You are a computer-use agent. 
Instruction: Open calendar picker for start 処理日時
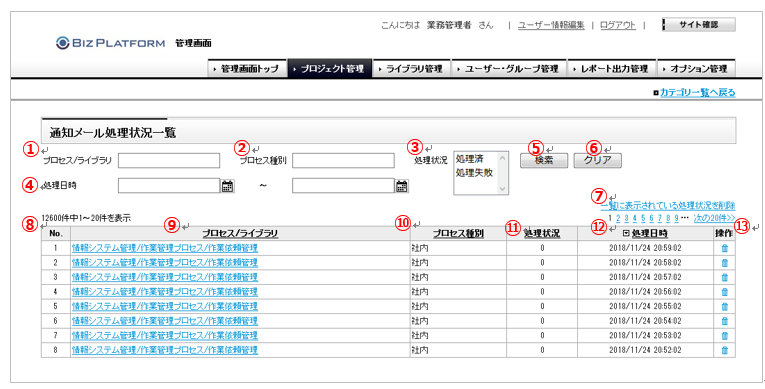(228, 186)
